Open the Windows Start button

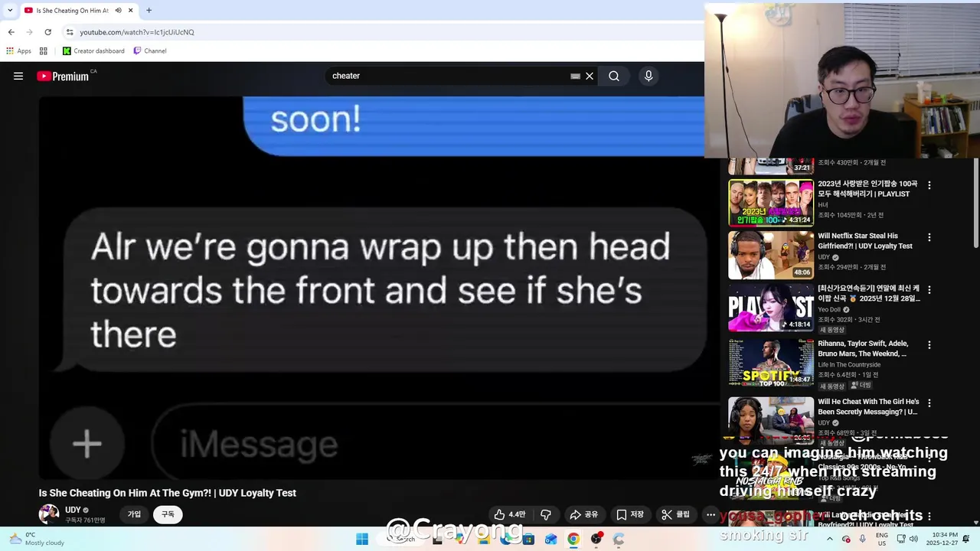pos(362,539)
